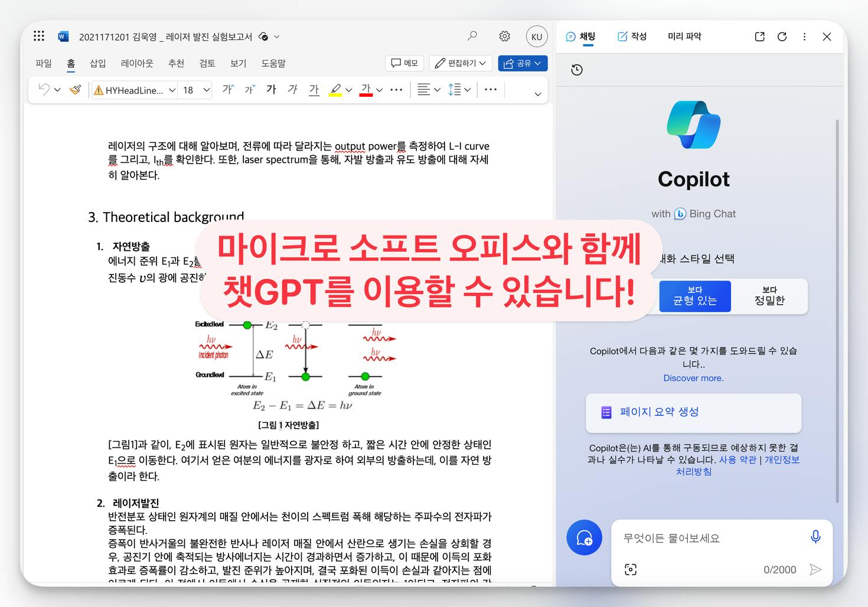The image size is (868, 607).
Task: Open alignment options dropdown arrow
Action: tap(437, 90)
